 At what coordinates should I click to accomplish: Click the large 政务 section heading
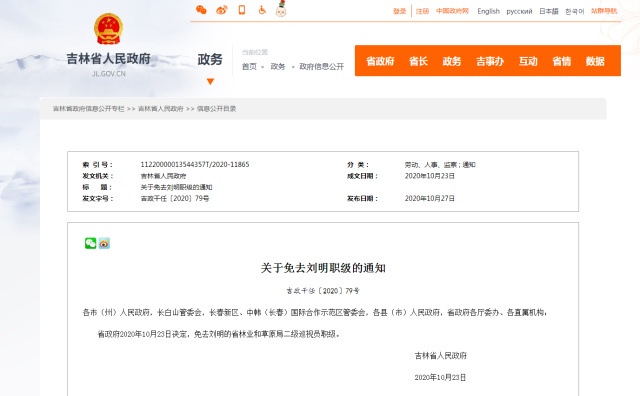tap(210, 60)
